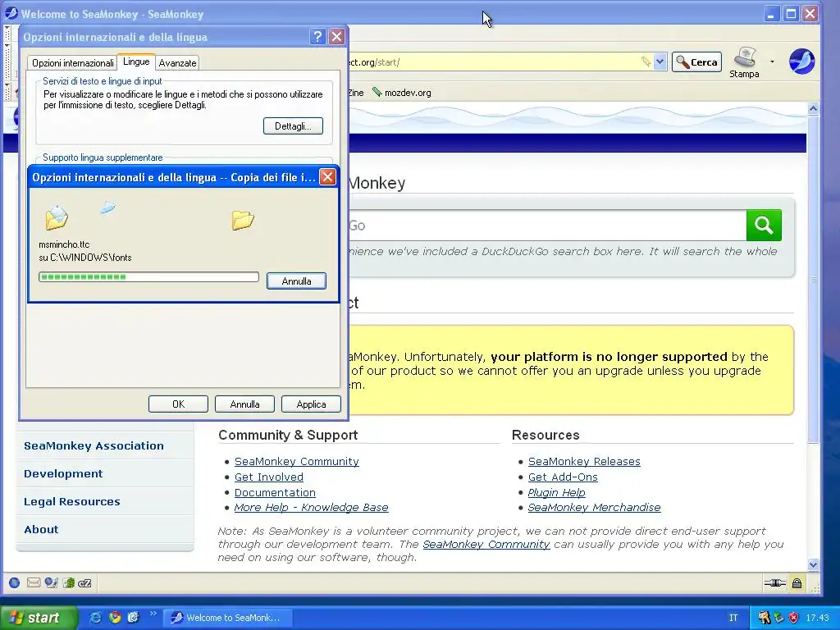Follow the SeaMonkey Community link inside the note paragraph
Viewport: 840px width, 630px height.
click(486, 545)
